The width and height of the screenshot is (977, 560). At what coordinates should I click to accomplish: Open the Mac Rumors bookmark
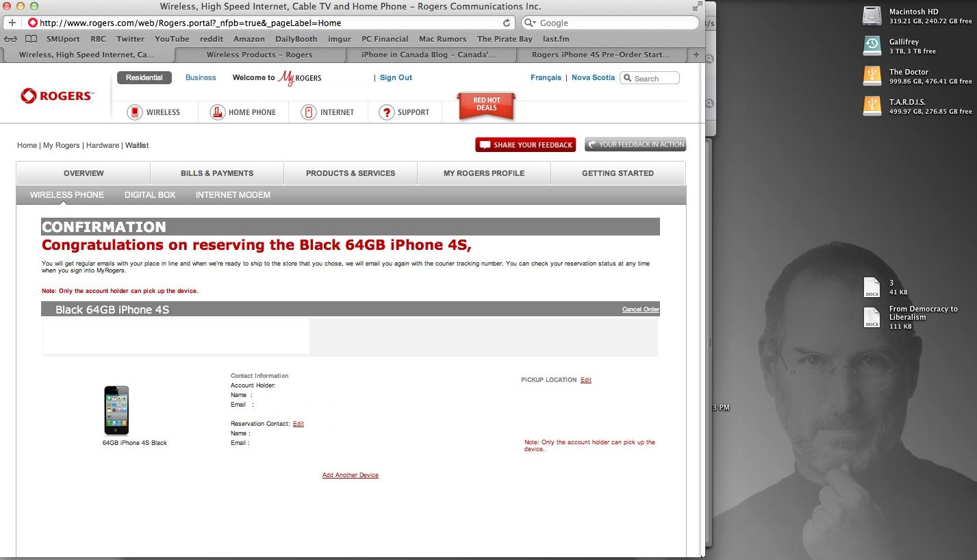442,39
